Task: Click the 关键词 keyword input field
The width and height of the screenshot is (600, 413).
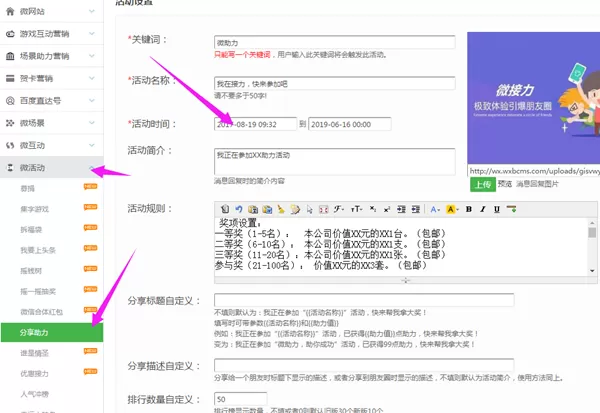Action: point(334,42)
